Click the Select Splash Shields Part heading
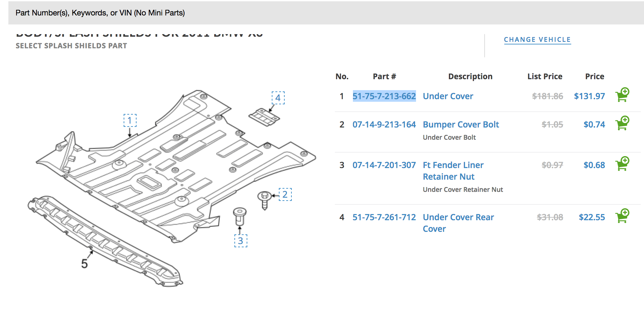Screen dimensions: 644x311 coord(71,46)
